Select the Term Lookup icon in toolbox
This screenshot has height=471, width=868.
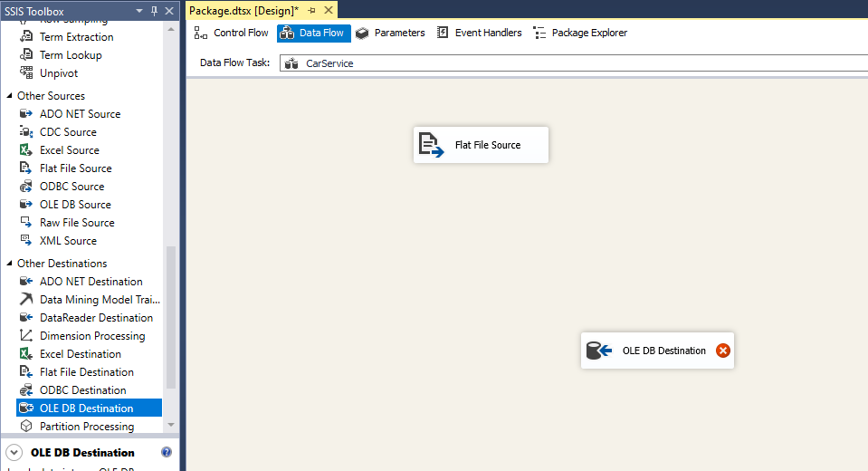pyautogui.click(x=26, y=55)
